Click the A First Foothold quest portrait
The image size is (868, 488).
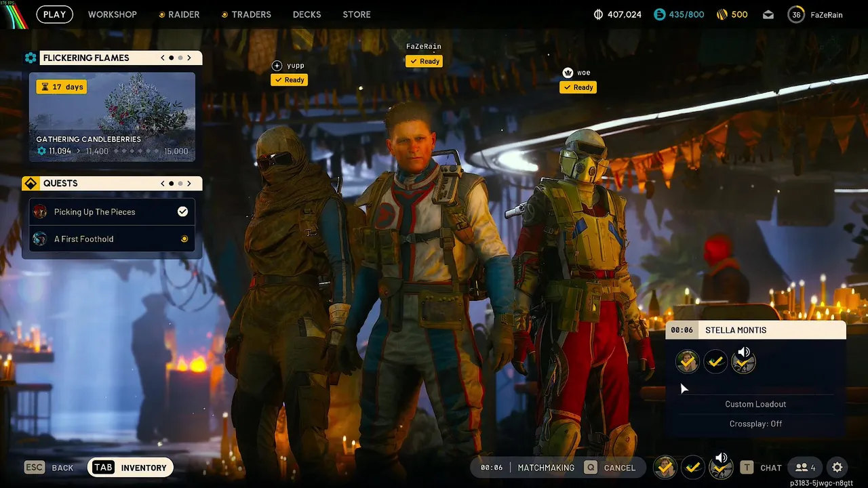point(40,239)
